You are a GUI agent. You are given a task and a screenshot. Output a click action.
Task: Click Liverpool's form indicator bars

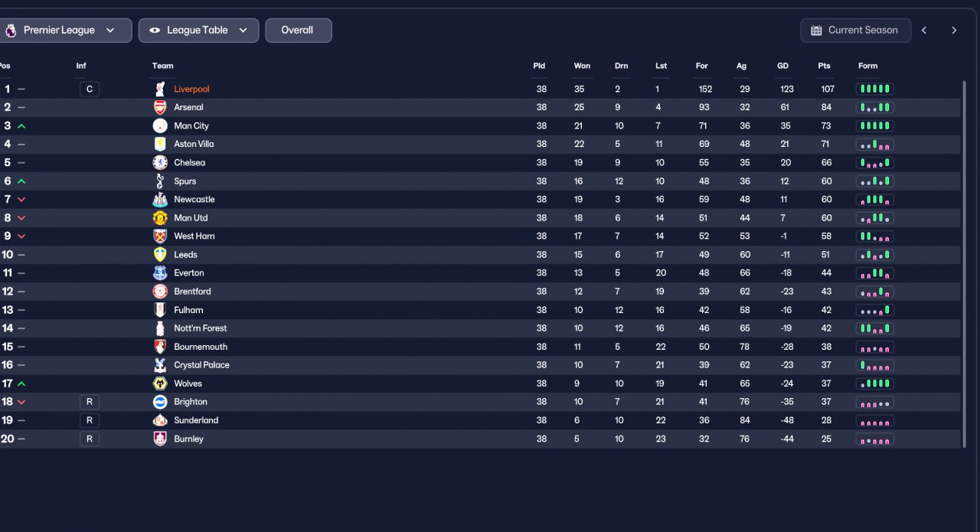tap(874, 89)
